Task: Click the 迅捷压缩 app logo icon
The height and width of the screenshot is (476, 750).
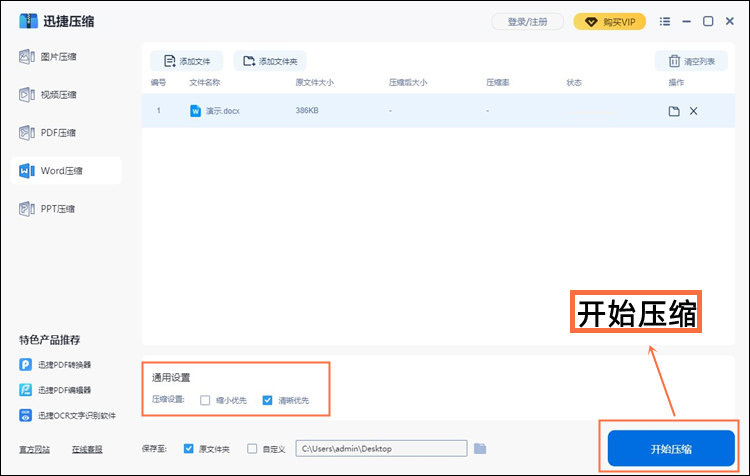Action: 28,22
